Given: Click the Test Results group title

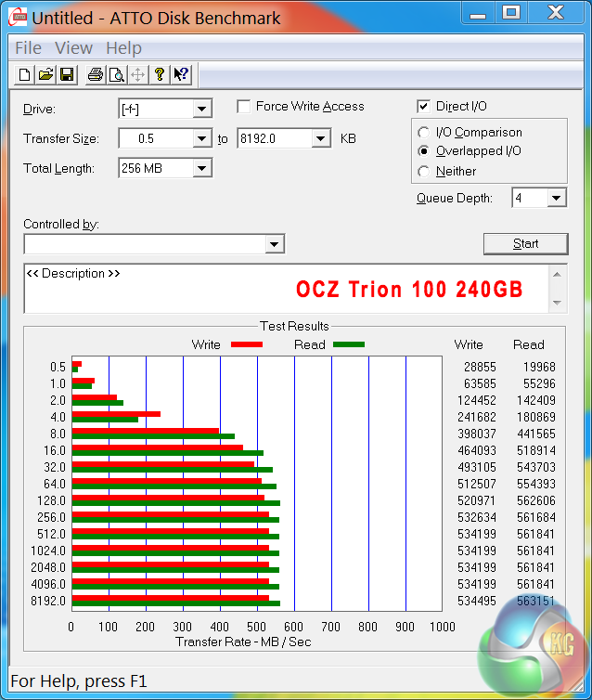Looking at the screenshot, I should 294,327.
